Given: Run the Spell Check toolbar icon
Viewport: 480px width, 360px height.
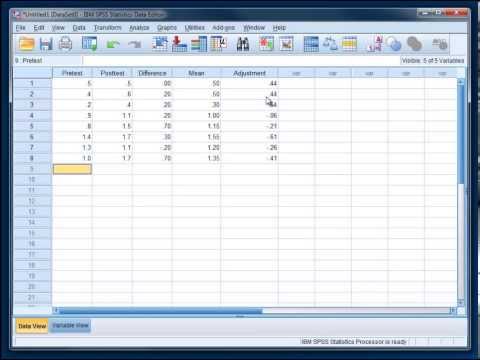Looking at the screenshot, I should 439,44.
